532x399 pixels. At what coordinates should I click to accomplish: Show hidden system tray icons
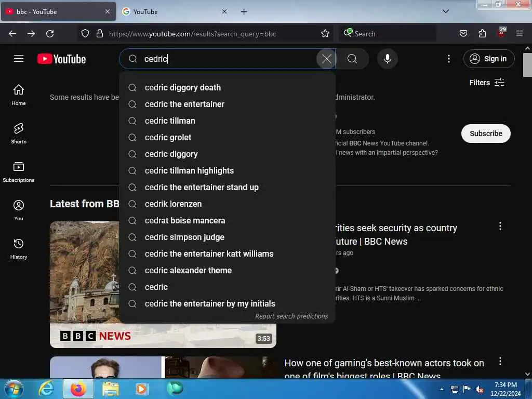coord(442,389)
